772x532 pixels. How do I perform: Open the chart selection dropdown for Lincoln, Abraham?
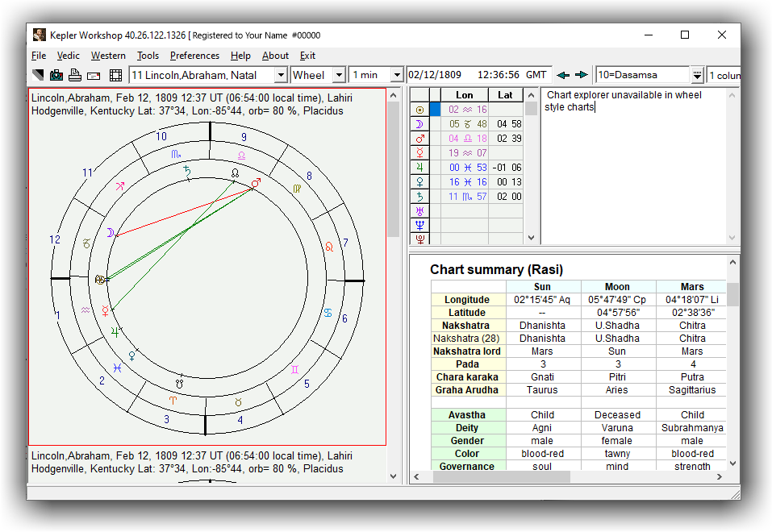(x=281, y=75)
